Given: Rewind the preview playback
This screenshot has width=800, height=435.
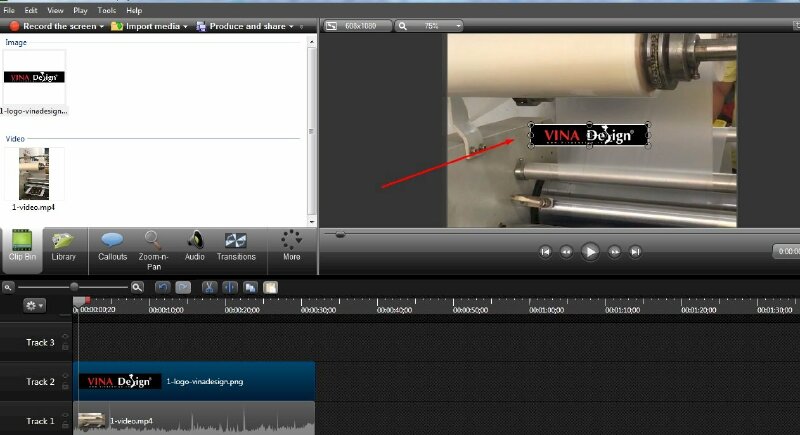Looking at the screenshot, I should pos(566,251).
